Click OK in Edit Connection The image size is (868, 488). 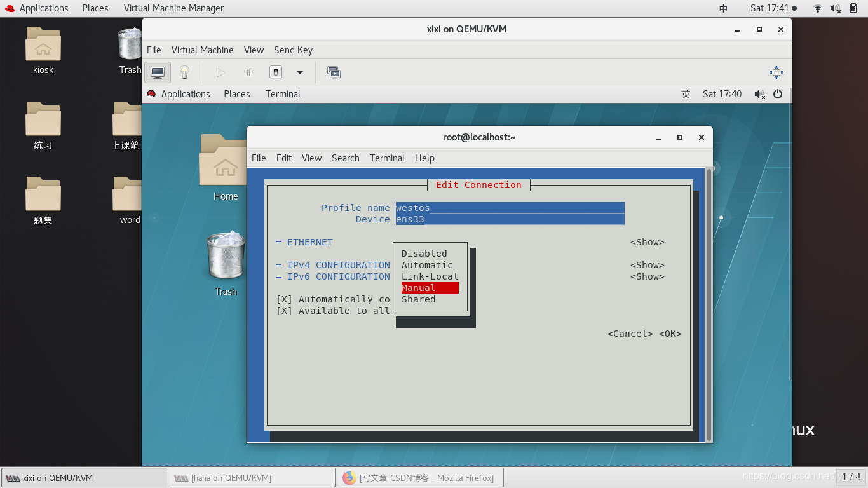point(670,334)
